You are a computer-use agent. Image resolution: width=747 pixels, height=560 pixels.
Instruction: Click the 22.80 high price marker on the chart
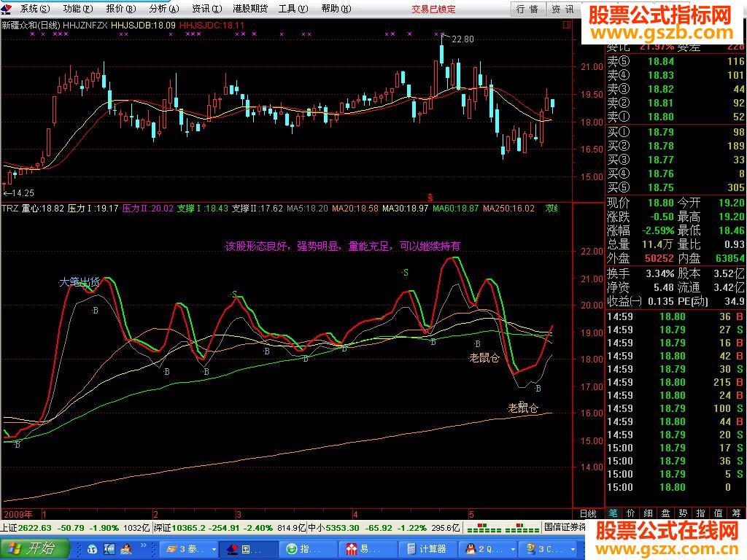coord(462,39)
